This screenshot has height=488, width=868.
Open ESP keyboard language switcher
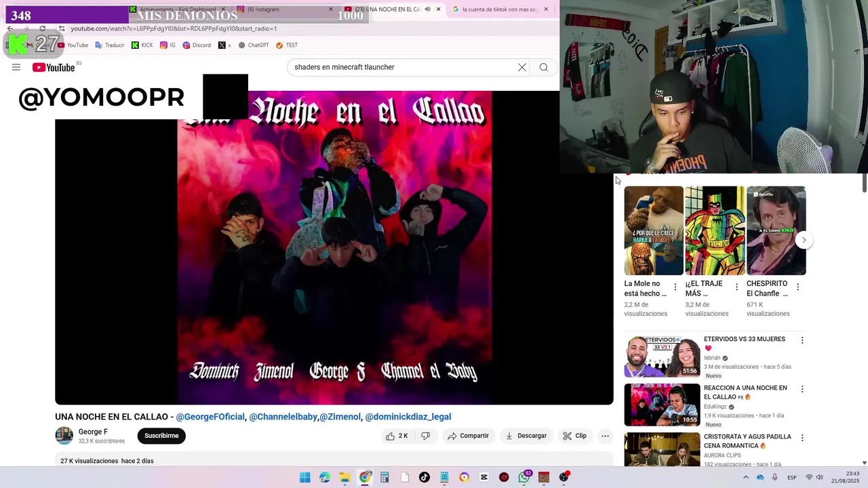[x=791, y=478]
